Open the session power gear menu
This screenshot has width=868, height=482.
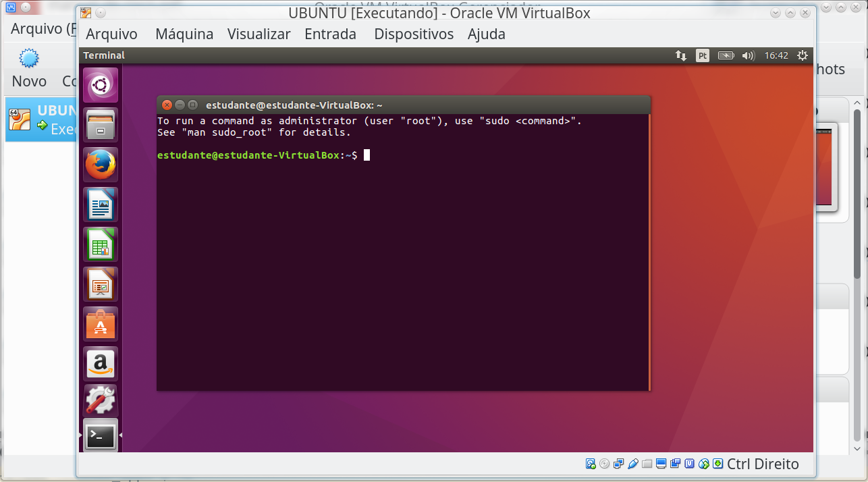[803, 55]
